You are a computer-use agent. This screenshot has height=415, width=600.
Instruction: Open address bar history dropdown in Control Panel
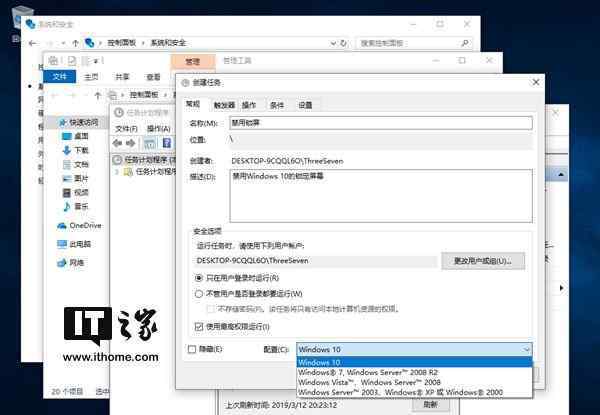coord(333,43)
